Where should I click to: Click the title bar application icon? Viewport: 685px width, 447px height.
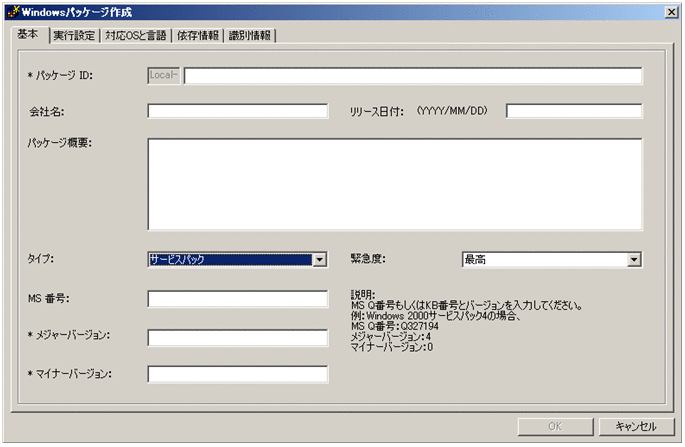pos(14,12)
